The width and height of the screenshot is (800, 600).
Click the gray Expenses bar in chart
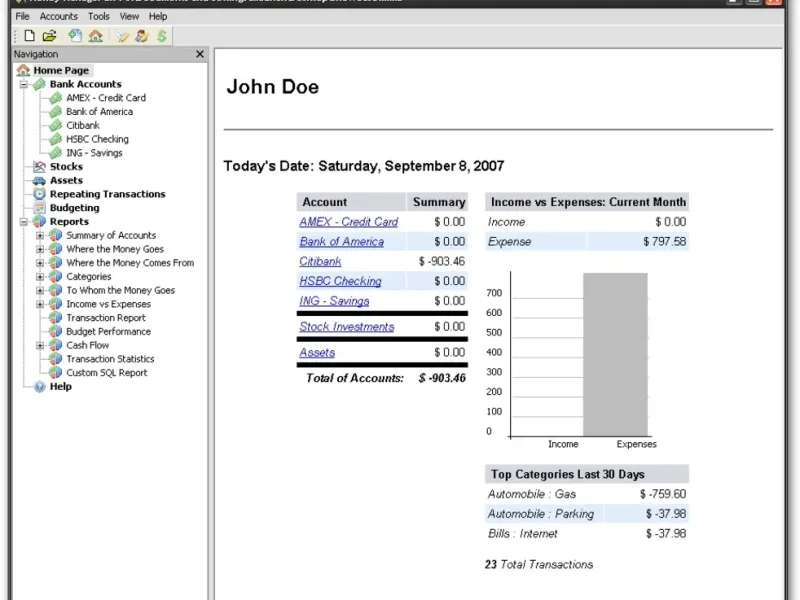point(615,355)
